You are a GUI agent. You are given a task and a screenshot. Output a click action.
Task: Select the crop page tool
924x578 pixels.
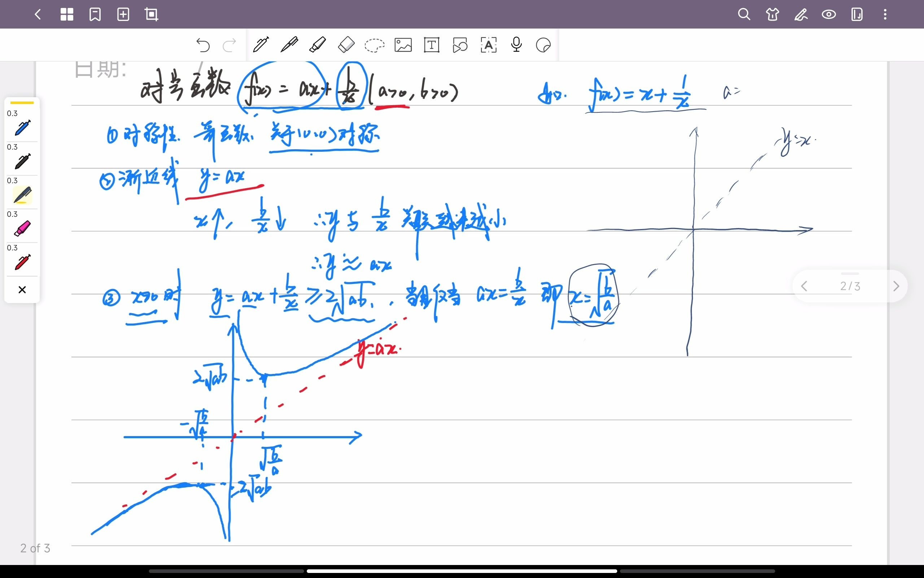pyautogui.click(x=152, y=14)
